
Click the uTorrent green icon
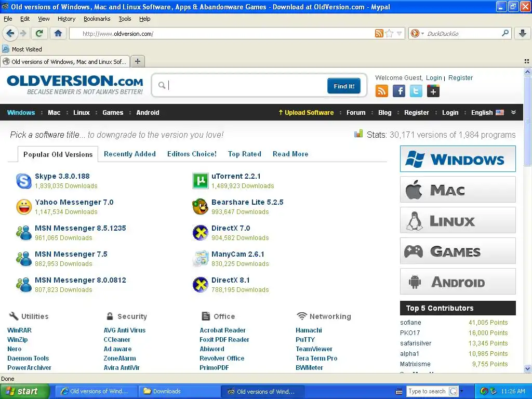coord(200,181)
